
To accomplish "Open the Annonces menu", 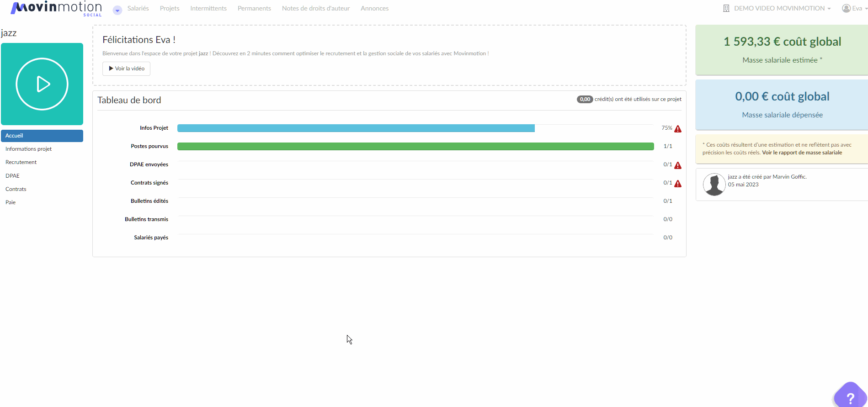I will pos(374,8).
